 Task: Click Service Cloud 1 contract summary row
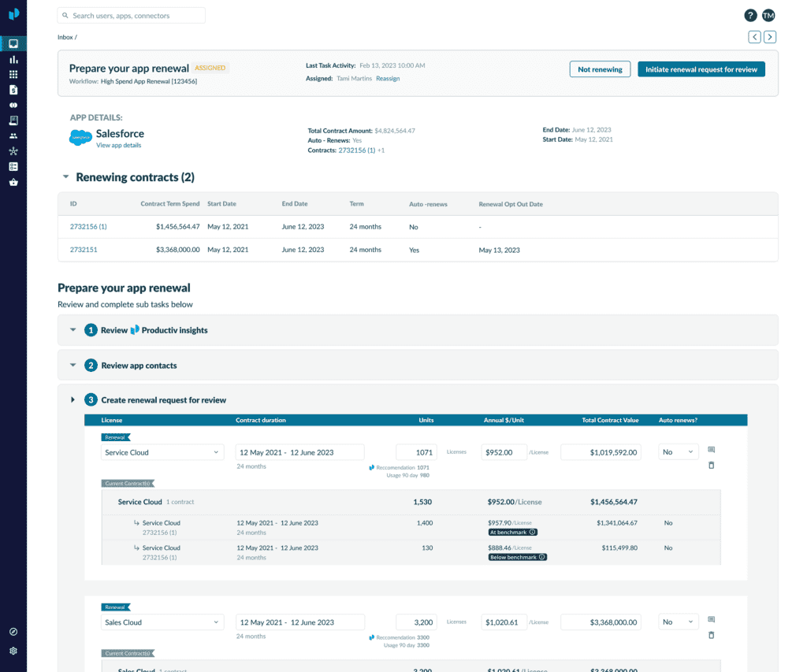[411, 502]
